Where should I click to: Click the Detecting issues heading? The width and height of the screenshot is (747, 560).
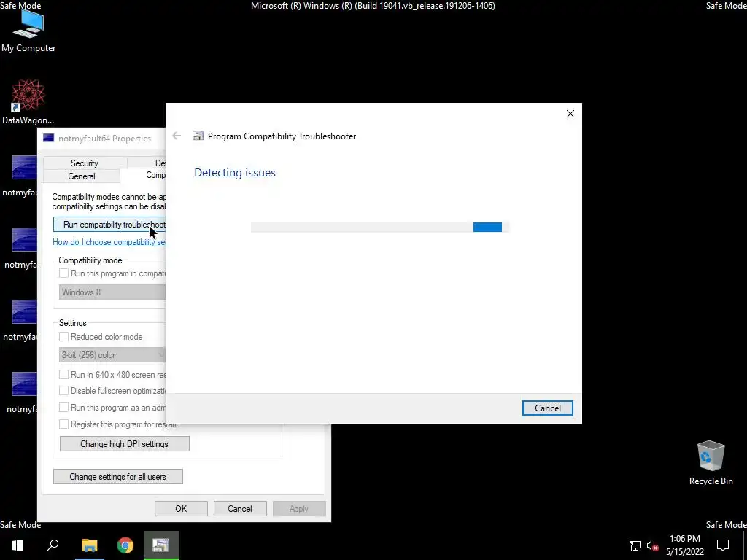pos(235,172)
